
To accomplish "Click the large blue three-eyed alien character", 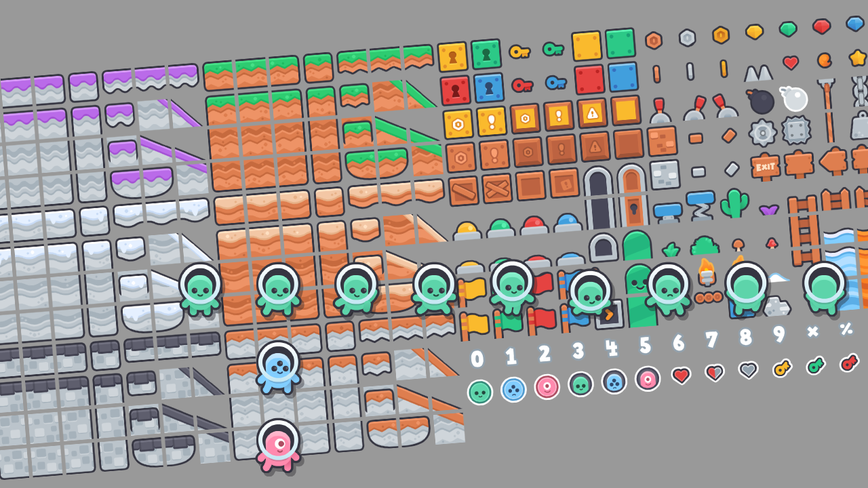I will point(278,366).
